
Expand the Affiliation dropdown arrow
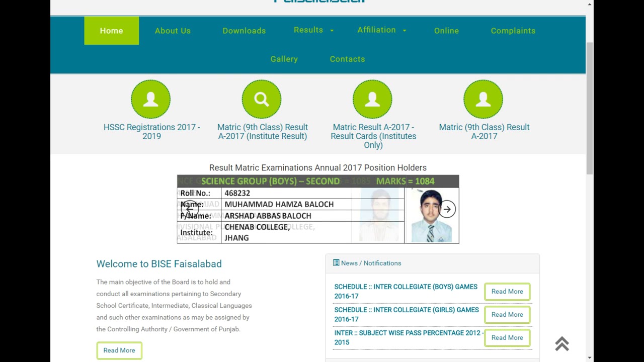(404, 31)
